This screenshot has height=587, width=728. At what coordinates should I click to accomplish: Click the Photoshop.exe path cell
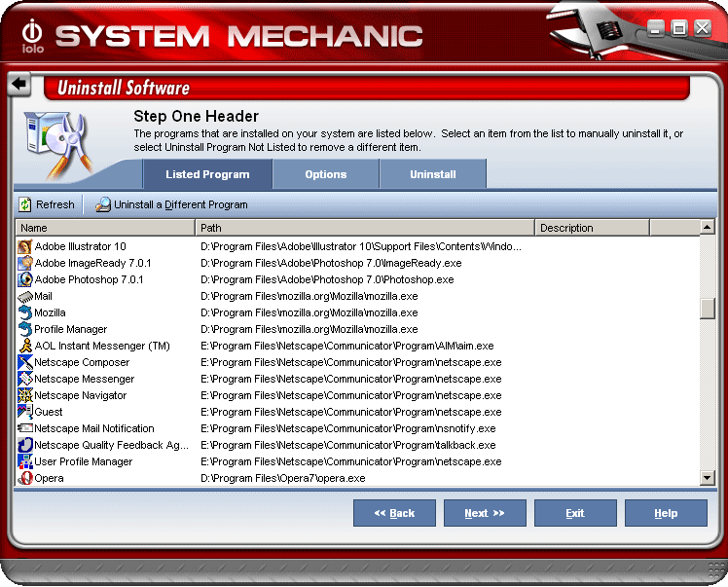[x=327, y=279]
